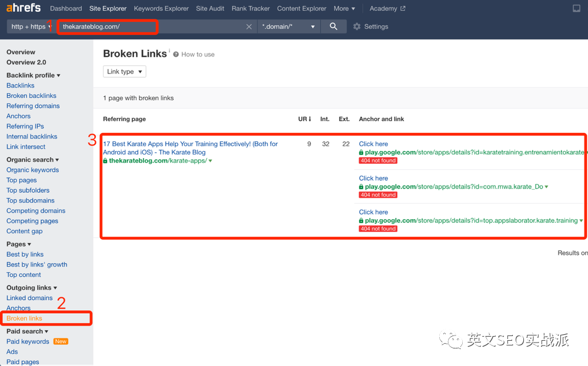Open Content gap report

click(x=24, y=231)
